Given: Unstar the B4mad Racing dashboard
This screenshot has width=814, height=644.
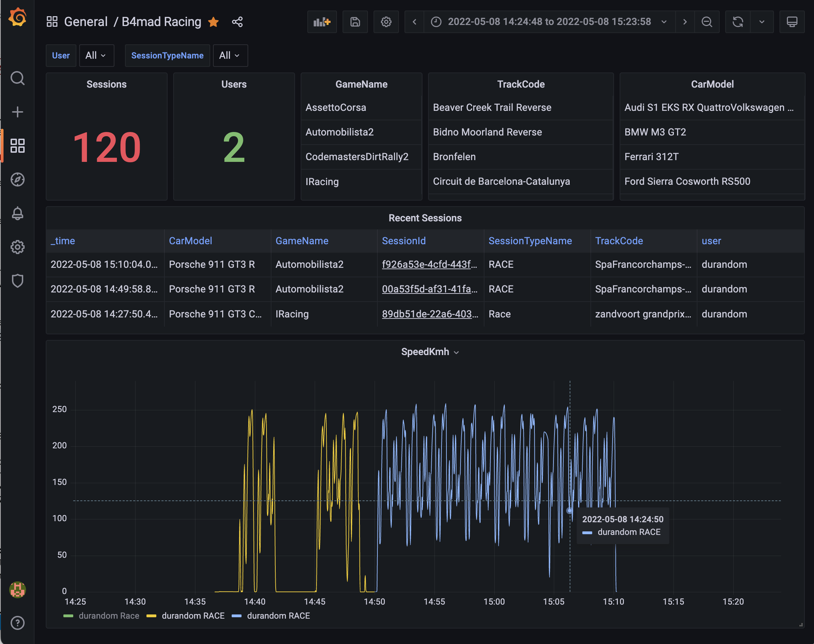Looking at the screenshot, I should (213, 22).
